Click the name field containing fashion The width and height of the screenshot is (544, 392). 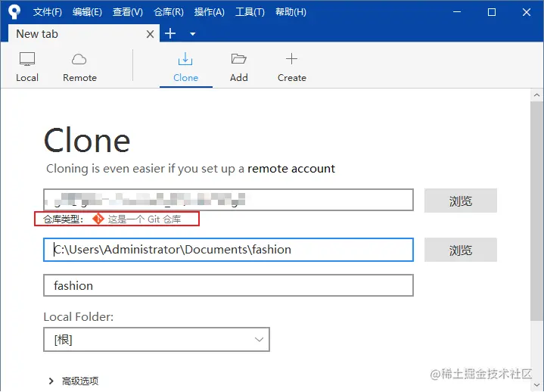tap(228, 285)
